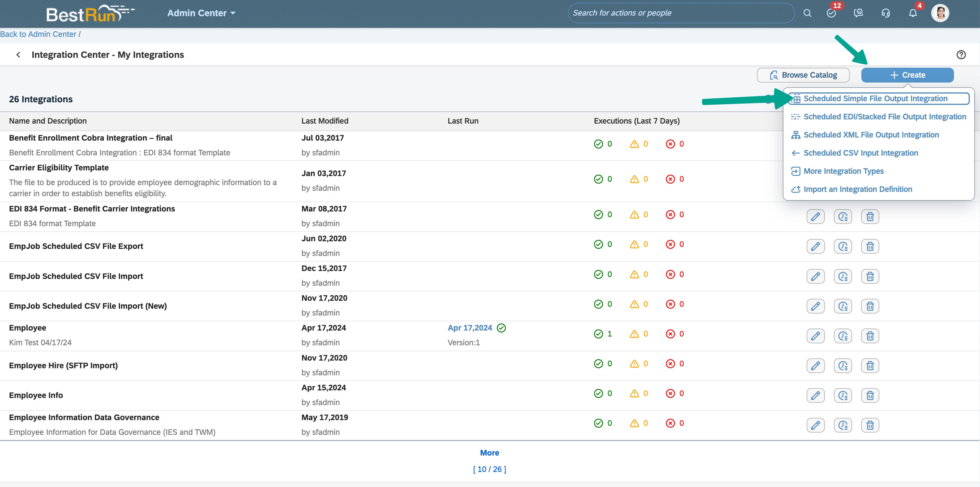Click the headset support icon
The image size is (980, 487).
tap(885, 13)
